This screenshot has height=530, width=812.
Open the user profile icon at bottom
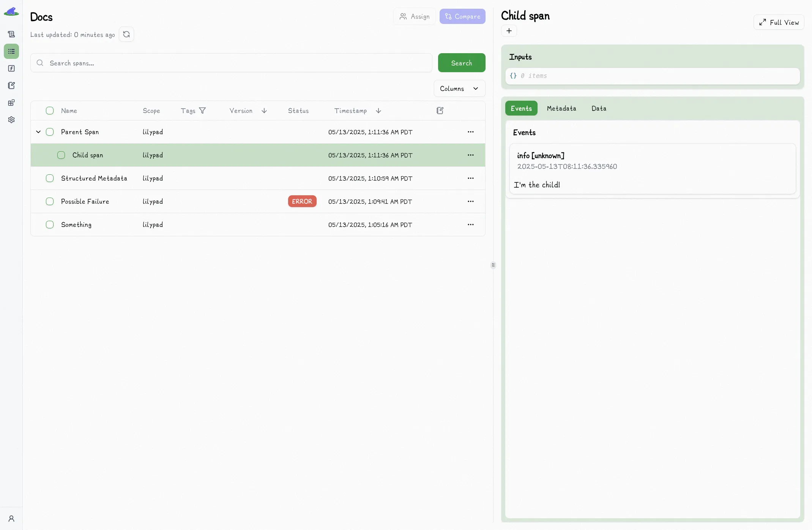pyautogui.click(x=11, y=519)
